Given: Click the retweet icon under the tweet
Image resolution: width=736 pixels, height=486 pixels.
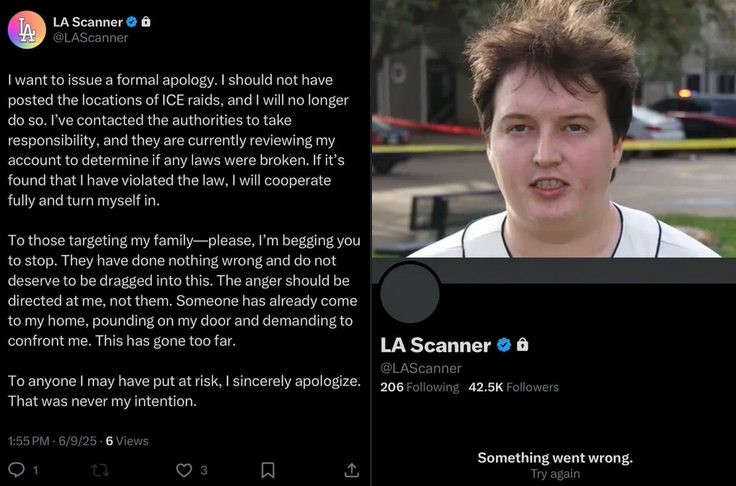Looking at the screenshot, I should pyautogui.click(x=100, y=469).
